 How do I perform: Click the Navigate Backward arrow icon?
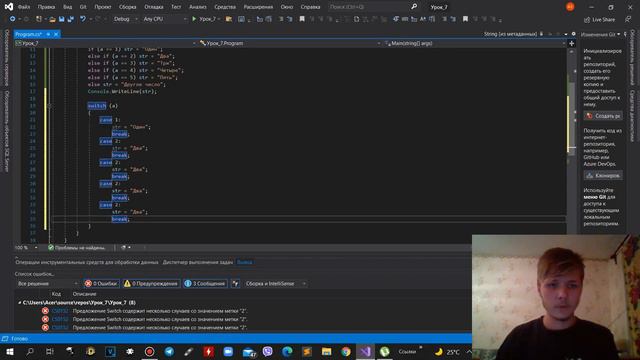click(12, 19)
